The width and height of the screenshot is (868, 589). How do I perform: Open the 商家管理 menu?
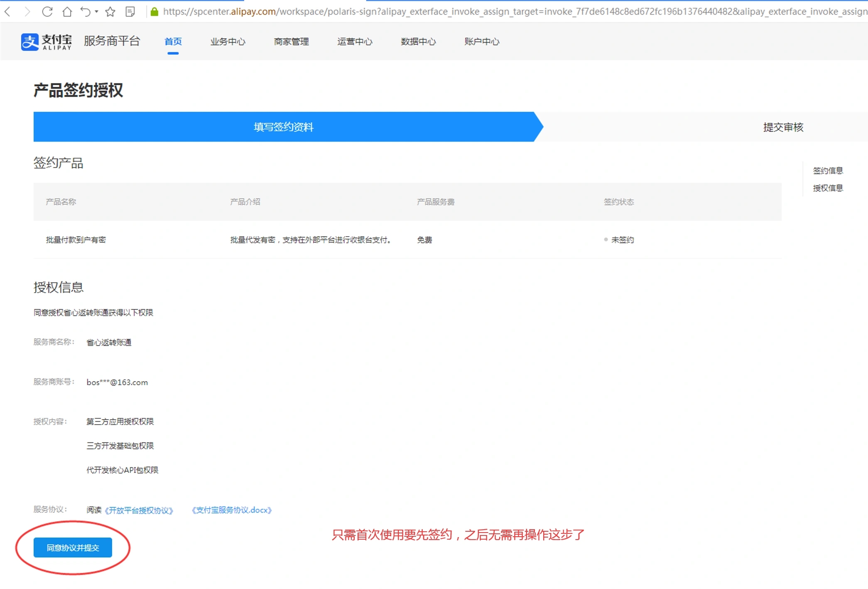coord(291,42)
